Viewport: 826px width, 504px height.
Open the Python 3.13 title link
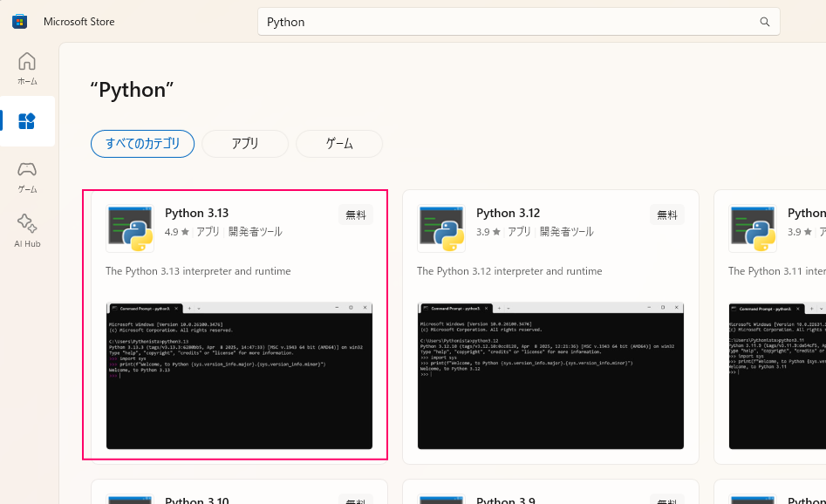[x=196, y=213]
